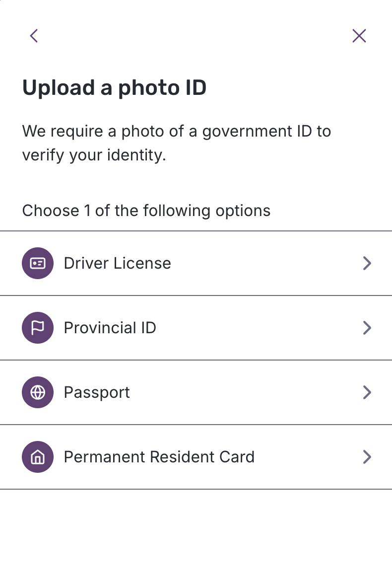Click the "verify your identity." text line
The width and height of the screenshot is (392, 587).
[94, 155]
